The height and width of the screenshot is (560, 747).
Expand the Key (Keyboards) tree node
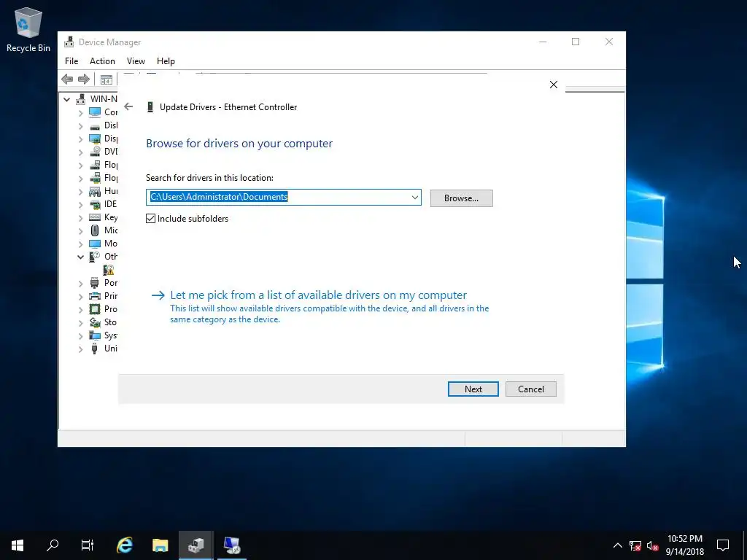(80, 218)
